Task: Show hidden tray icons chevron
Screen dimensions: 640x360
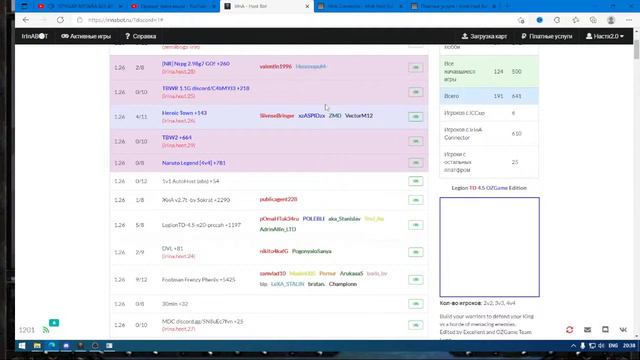Action: [x=573, y=346]
